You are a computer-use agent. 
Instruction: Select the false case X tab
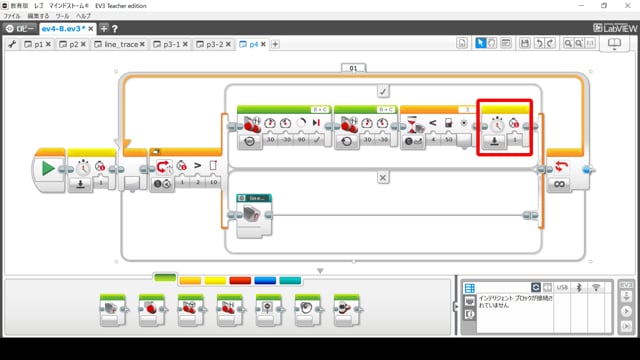pyautogui.click(x=383, y=178)
